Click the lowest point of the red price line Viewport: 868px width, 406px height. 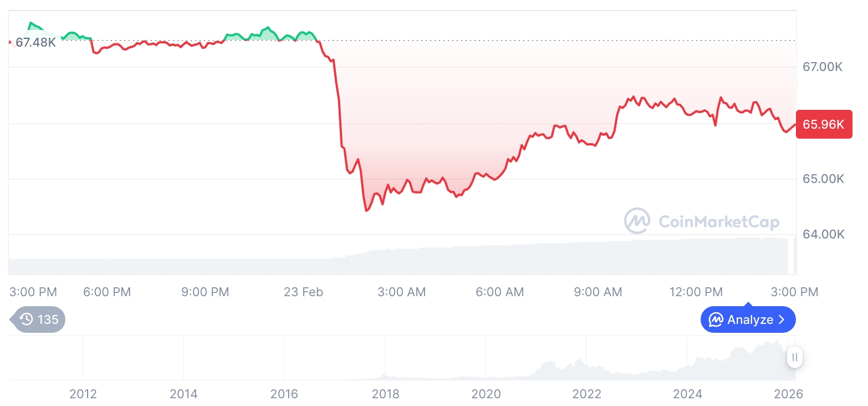(366, 211)
